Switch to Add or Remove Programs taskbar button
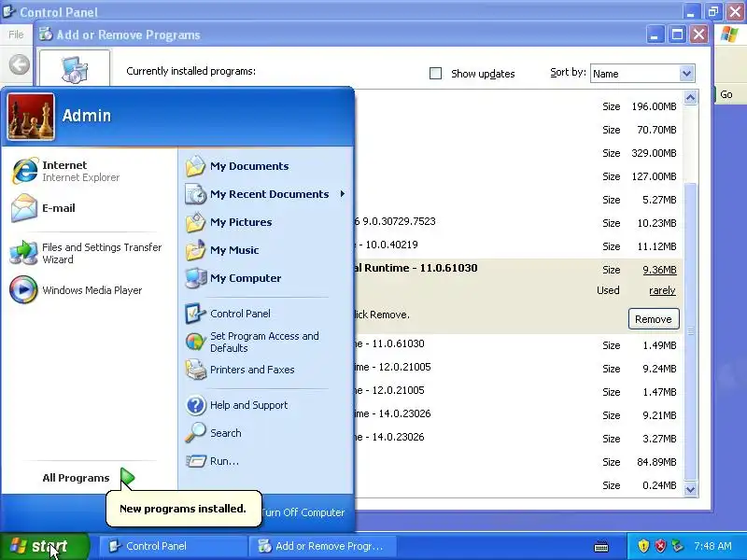747x560 pixels. tap(323, 546)
